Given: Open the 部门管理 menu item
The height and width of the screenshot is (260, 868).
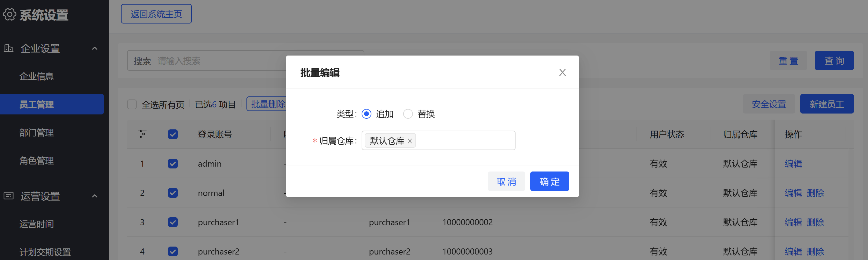Looking at the screenshot, I should pyautogui.click(x=36, y=133).
